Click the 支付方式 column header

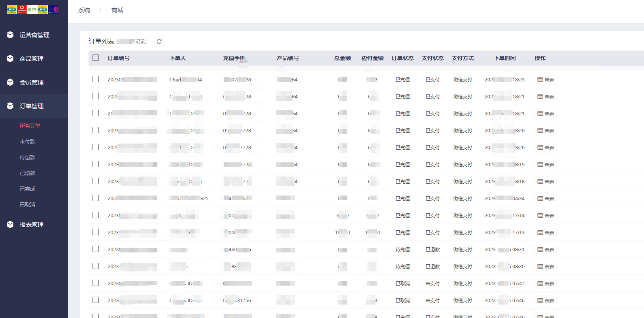pyautogui.click(x=463, y=58)
